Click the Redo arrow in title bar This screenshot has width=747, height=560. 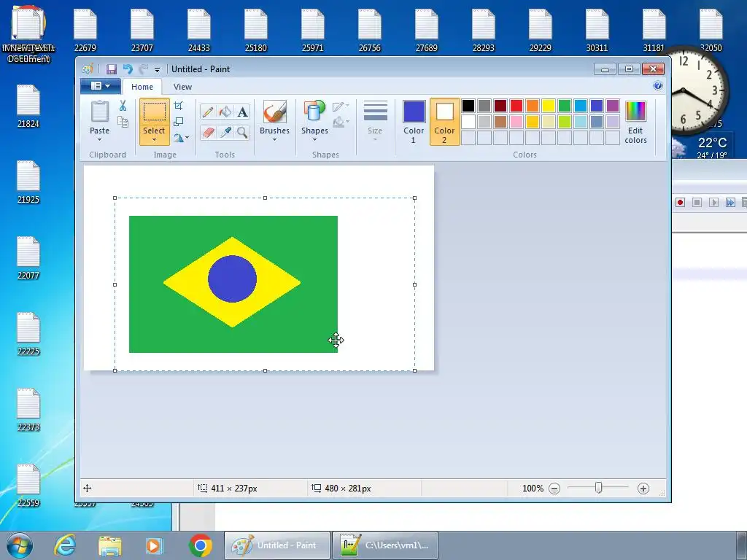coord(144,69)
